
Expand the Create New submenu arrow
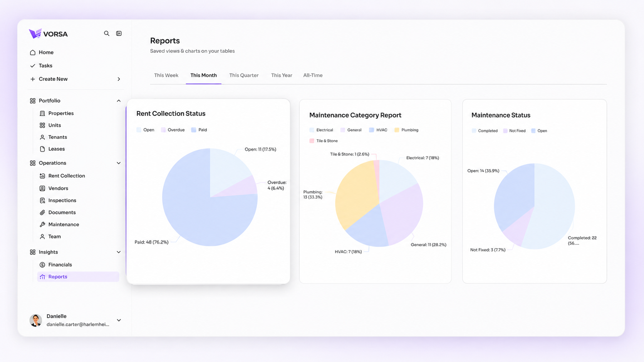pos(119,79)
